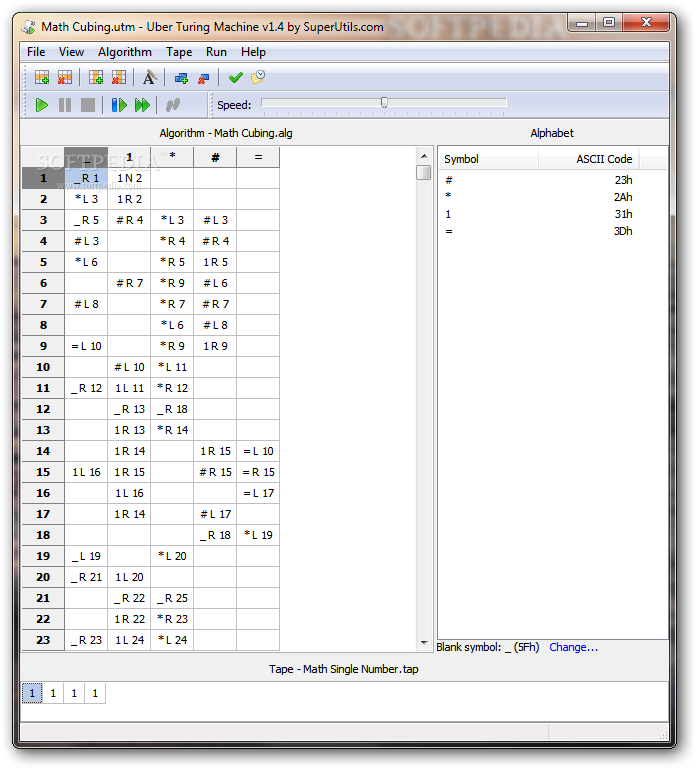
Task: Click cell '=L 10' in state 9 row
Action: pos(86,346)
